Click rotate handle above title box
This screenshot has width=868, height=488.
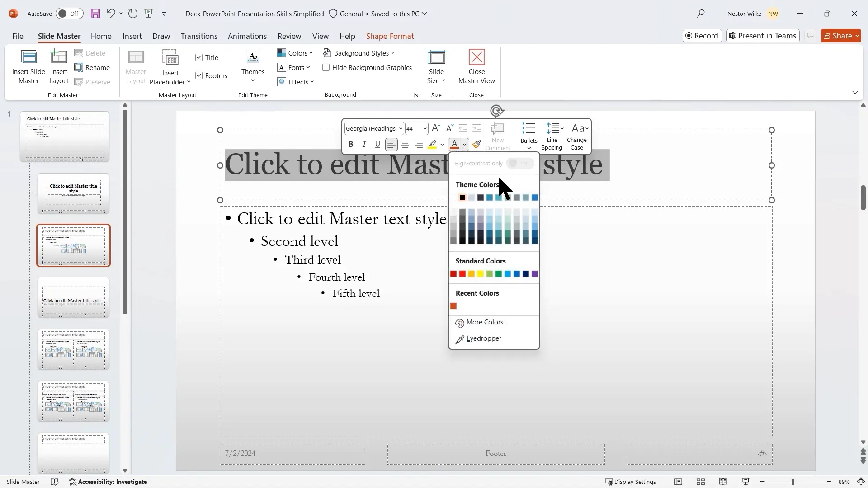(496, 111)
